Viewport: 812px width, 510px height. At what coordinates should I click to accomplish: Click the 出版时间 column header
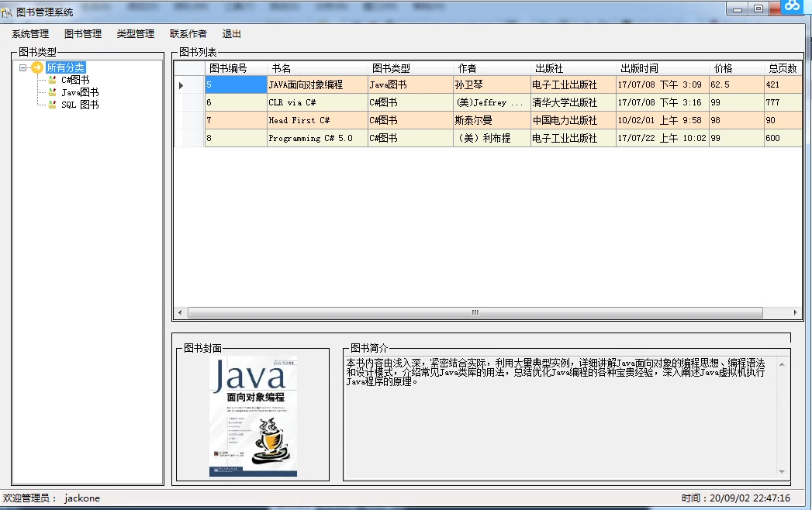662,68
